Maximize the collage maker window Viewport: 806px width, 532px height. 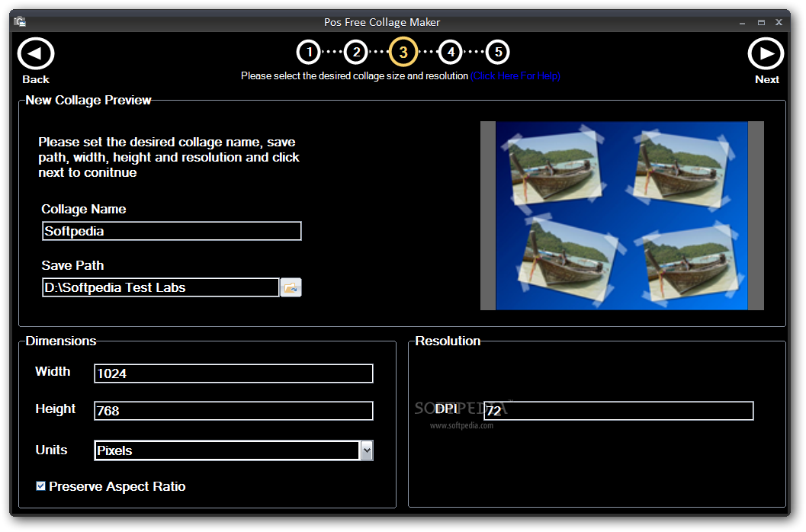761,23
